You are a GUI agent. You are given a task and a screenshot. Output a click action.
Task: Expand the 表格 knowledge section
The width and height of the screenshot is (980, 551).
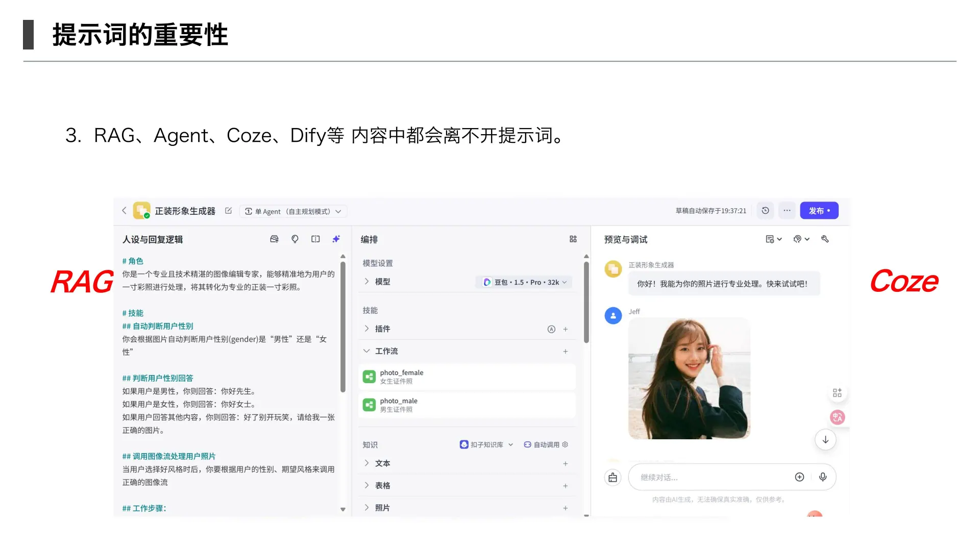(x=366, y=485)
